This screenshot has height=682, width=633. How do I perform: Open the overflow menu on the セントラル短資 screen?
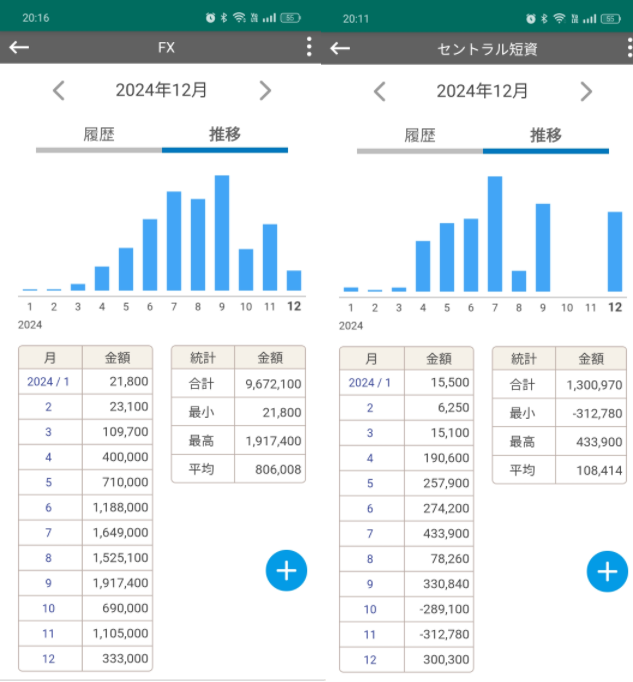click(x=629, y=48)
